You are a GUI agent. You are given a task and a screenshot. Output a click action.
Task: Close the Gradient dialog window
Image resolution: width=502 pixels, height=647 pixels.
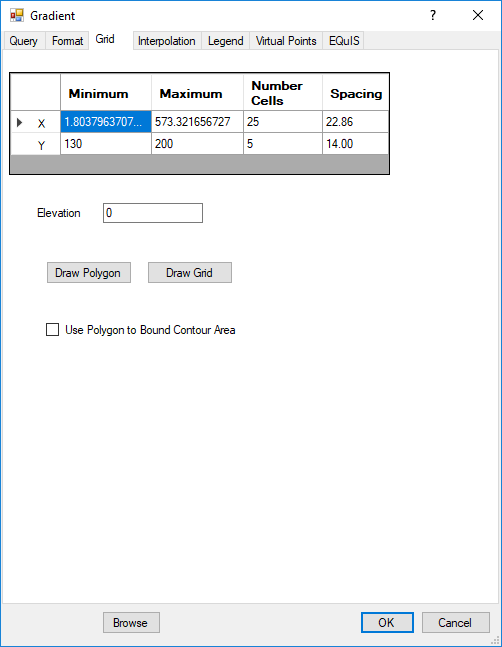pos(478,15)
